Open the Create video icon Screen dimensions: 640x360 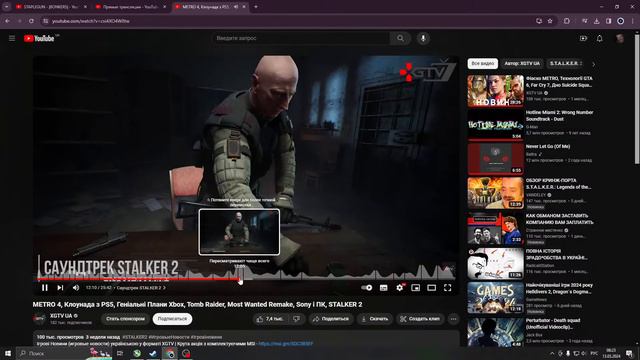tap(583, 38)
